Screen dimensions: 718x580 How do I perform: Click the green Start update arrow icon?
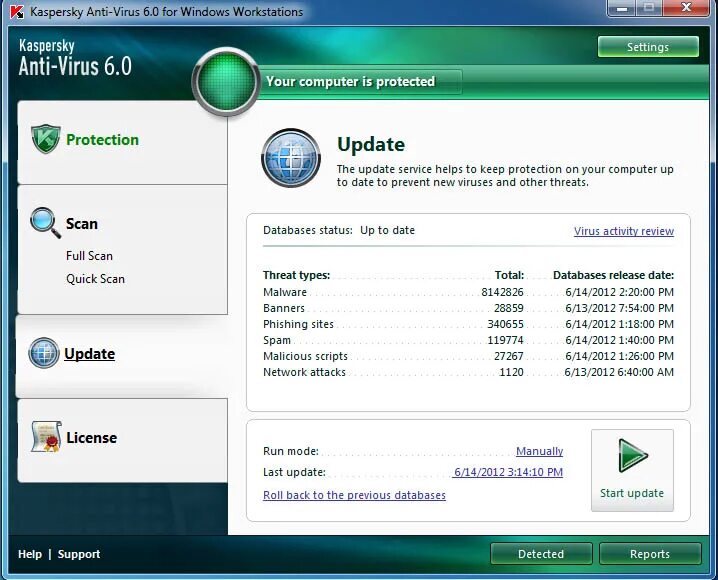633,455
